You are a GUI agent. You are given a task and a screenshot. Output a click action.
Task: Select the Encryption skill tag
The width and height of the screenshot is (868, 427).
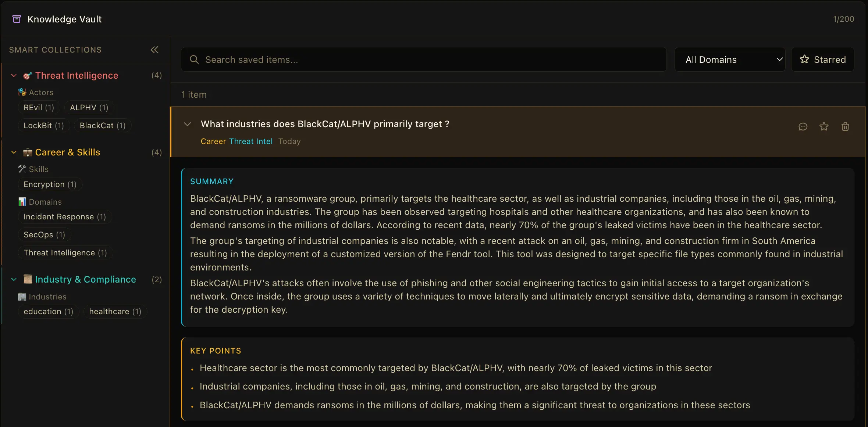point(50,184)
